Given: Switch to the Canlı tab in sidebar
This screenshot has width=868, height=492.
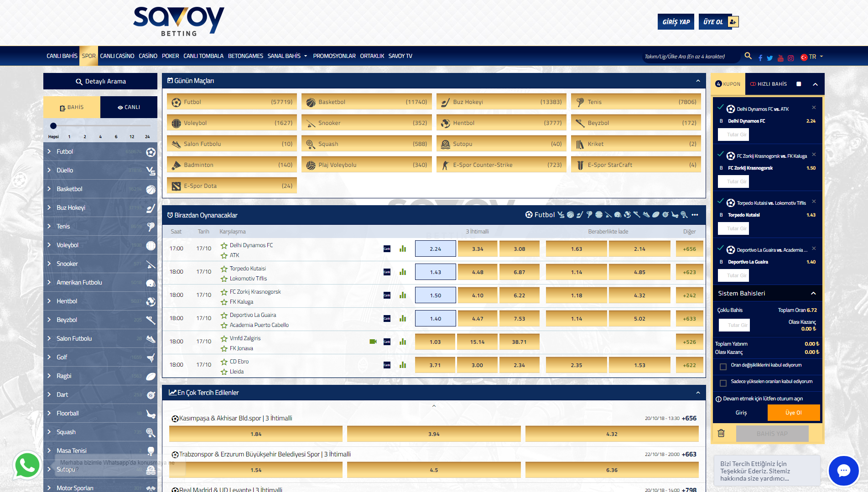Looking at the screenshot, I should 129,107.
